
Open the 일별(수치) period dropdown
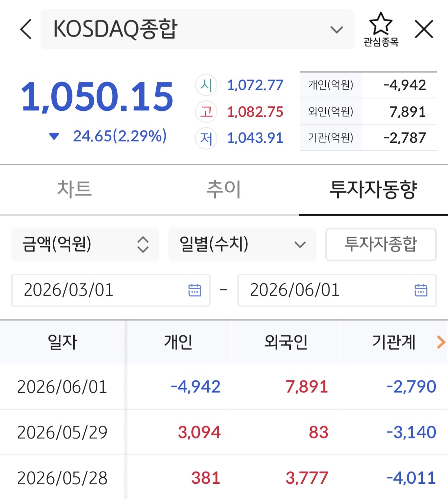[242, 244]
